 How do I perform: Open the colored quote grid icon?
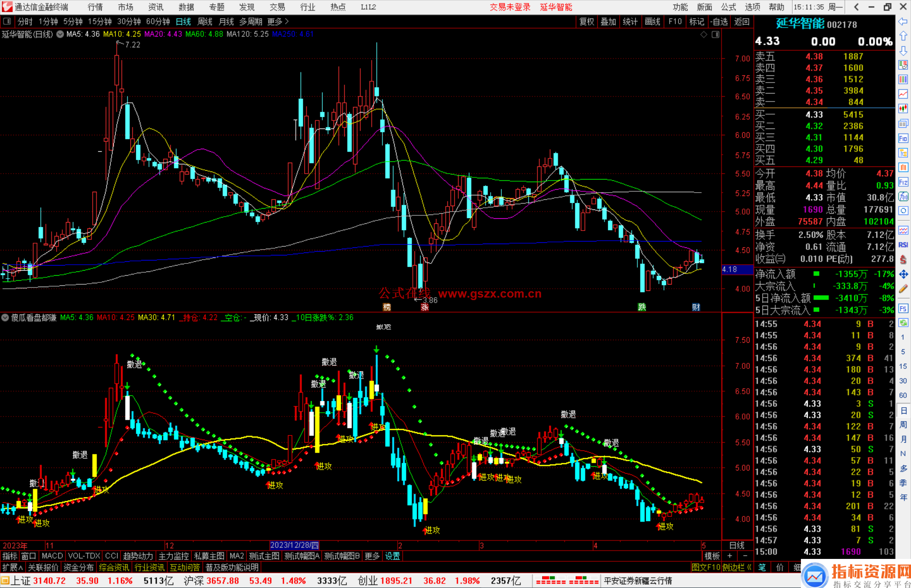pyautogui.click(x=903, y=80)
